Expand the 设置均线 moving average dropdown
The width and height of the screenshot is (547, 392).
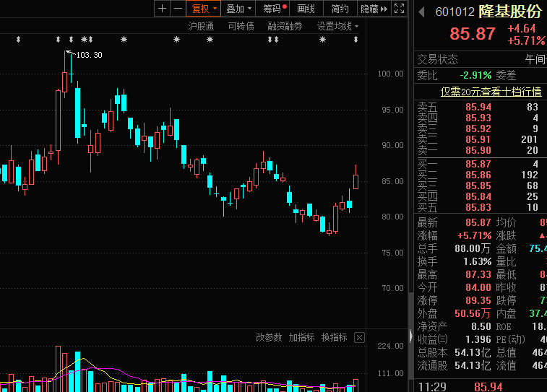coord(337,26)
